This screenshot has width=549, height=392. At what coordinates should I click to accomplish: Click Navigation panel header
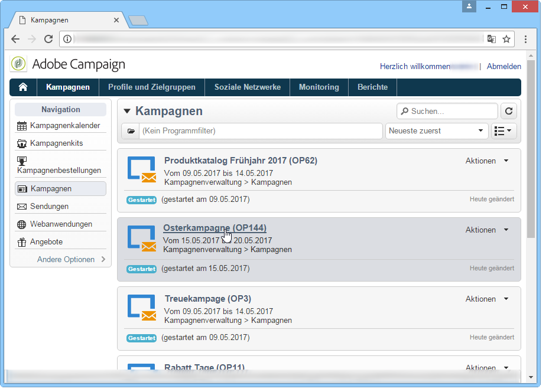pos(60,109)
